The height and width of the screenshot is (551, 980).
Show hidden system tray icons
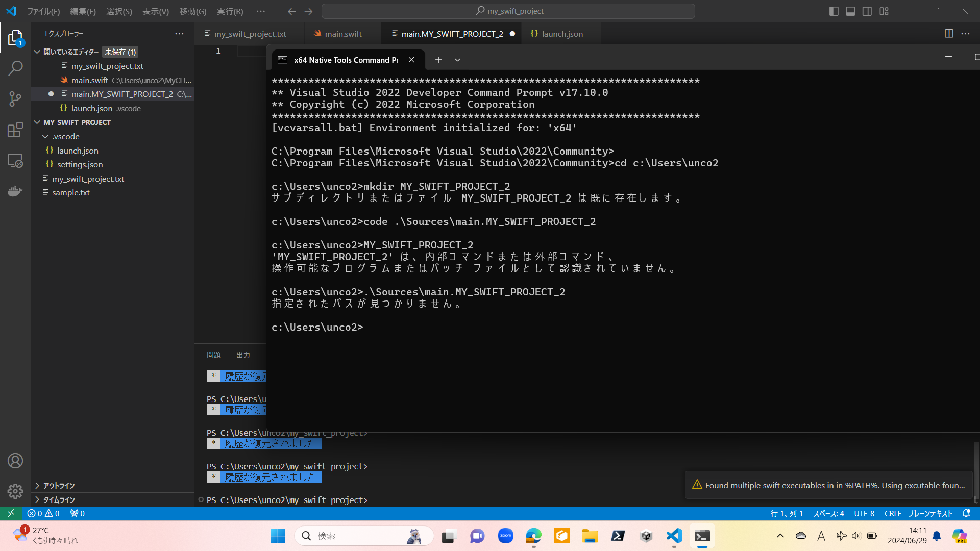pyautogui.click(x=780, y=536)
